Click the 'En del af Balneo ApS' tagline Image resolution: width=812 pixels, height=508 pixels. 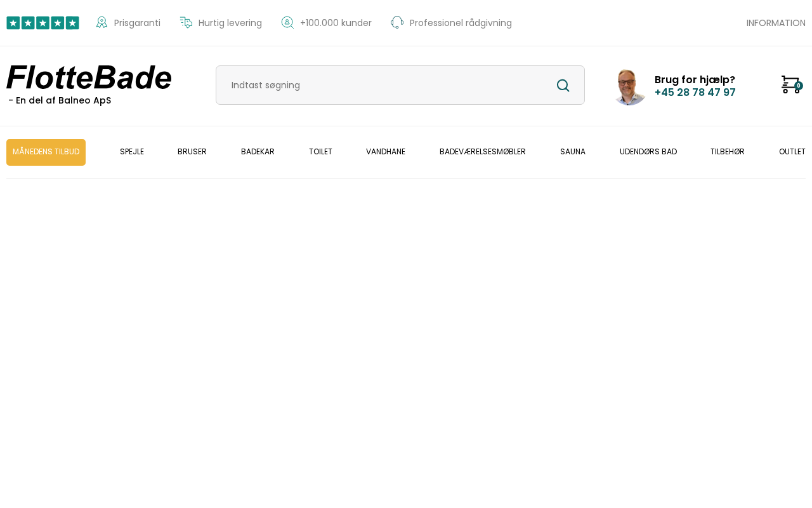[60, 100]
